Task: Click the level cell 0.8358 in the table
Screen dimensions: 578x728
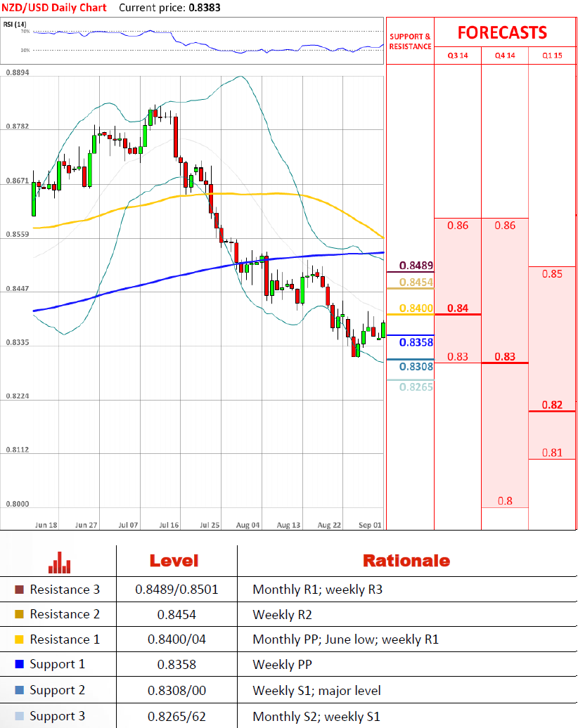Action: (176, 665)
